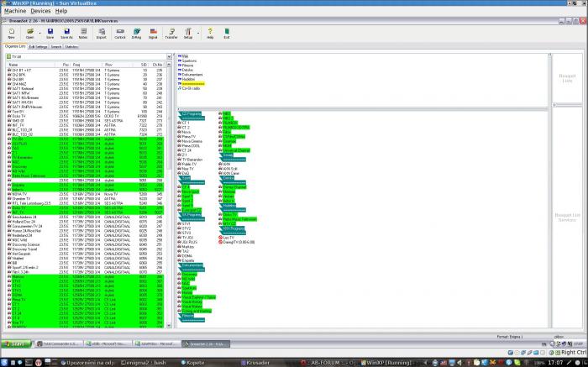Sort service list by Pos column

[x=65, y=65]
